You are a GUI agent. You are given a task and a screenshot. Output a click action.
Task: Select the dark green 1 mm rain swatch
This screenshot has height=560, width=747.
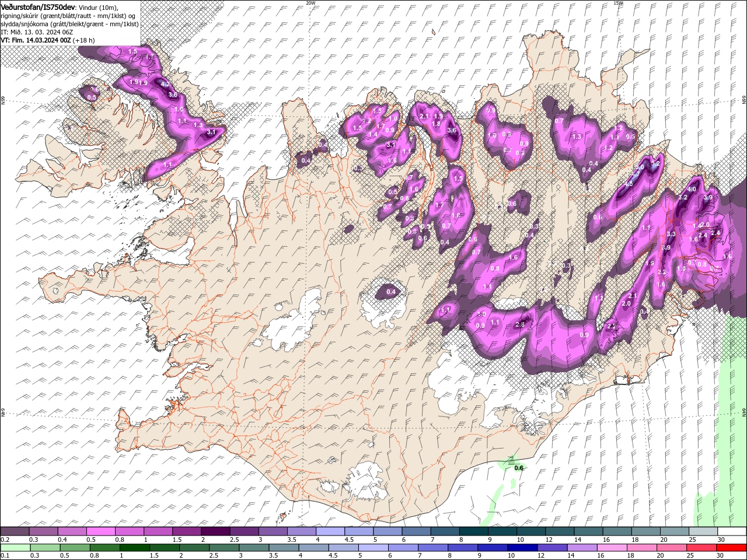(134, 548)
